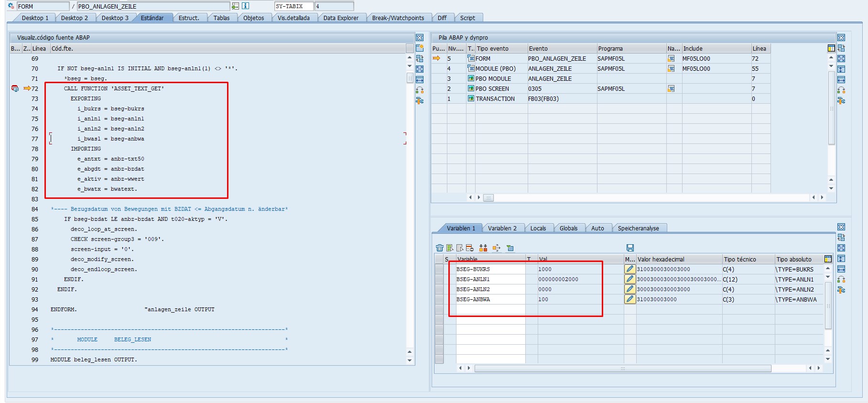Full-screen icon of ABAP stack panel
The height and width of the screenshot is (403, 868).
(841, 58)
